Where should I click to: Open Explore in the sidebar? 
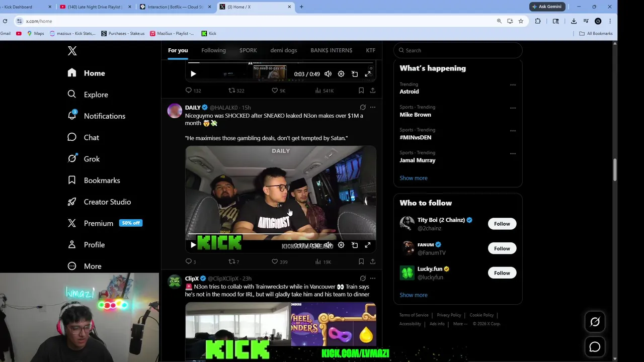click(x=88, y=95)
